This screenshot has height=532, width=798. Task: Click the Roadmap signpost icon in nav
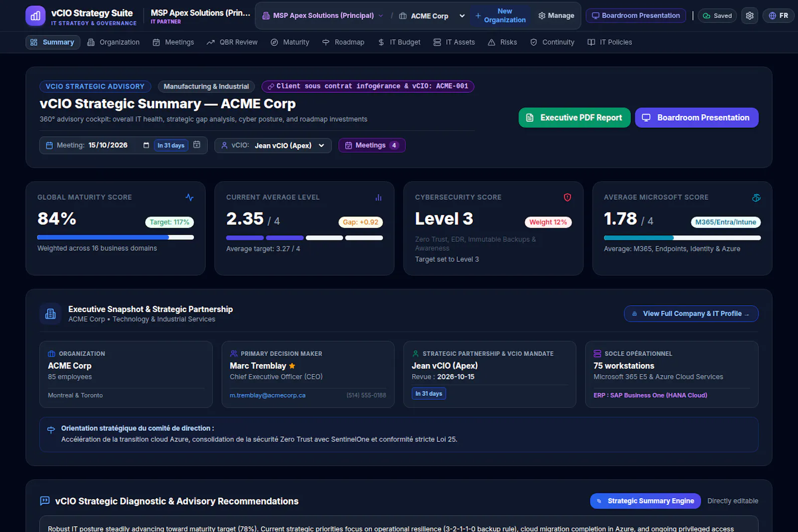click(326, 42)
